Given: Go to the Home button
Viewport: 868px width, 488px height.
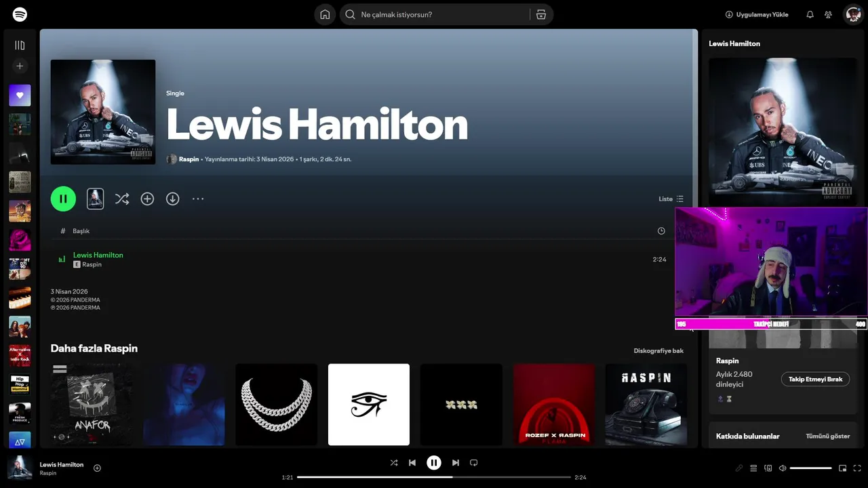Looking at the screenshot, I should pyautogui.click(x=325, y=14).
